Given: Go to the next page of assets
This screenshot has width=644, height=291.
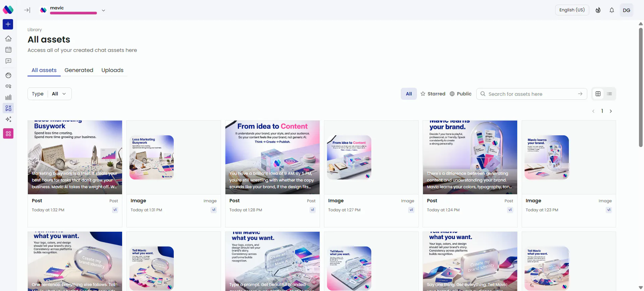Looking at the screenshot, I should tap(611, 111).
